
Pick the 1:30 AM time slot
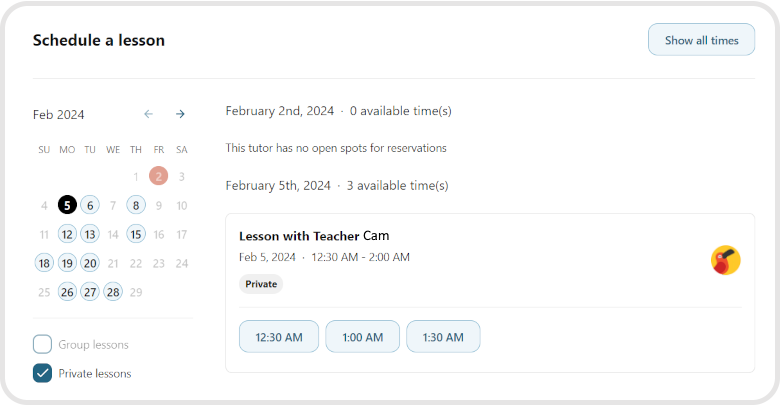click(443, 337)
